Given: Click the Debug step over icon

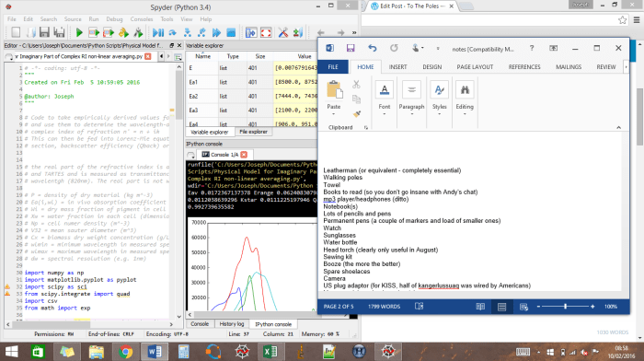Looking at the screenshot, I should click(173, 32).
